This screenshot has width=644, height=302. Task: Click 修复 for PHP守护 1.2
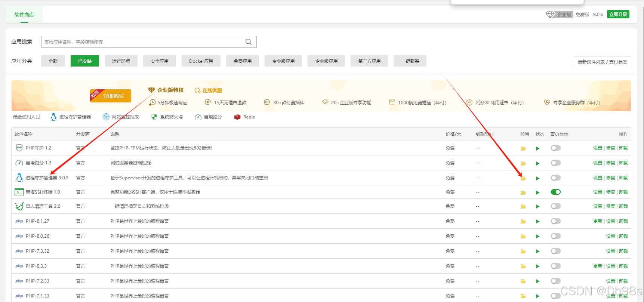(610, 148)
